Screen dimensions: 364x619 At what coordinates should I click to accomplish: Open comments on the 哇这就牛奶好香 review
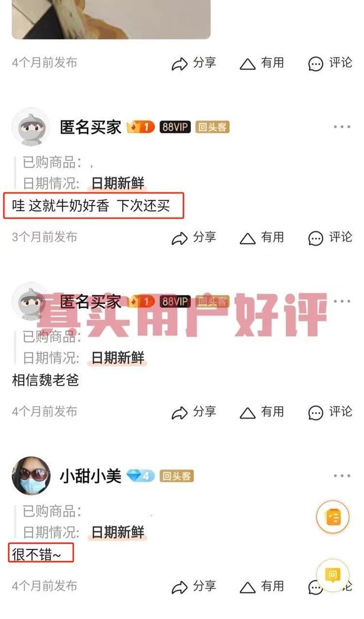pos(330,238)
